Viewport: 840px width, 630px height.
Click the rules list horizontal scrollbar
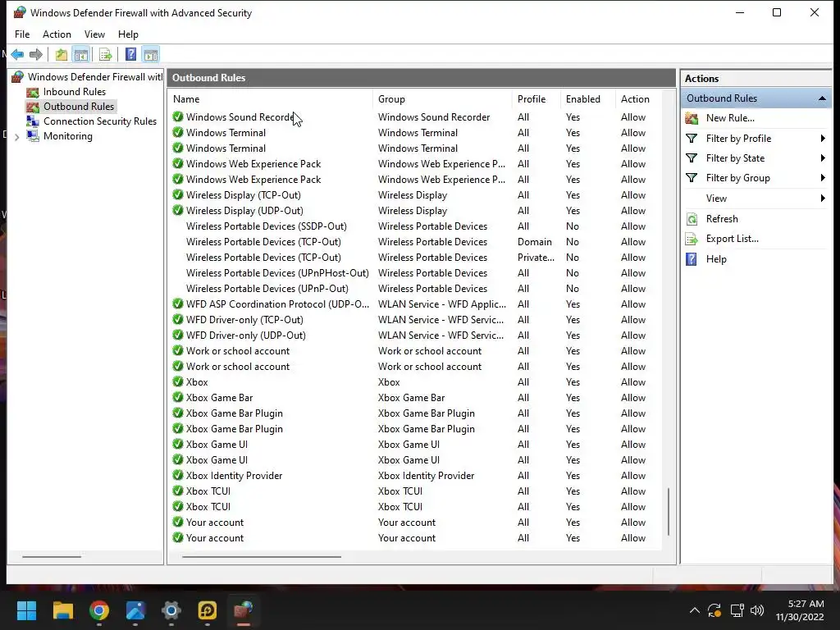pyautogui.click(x=262, y=557)
